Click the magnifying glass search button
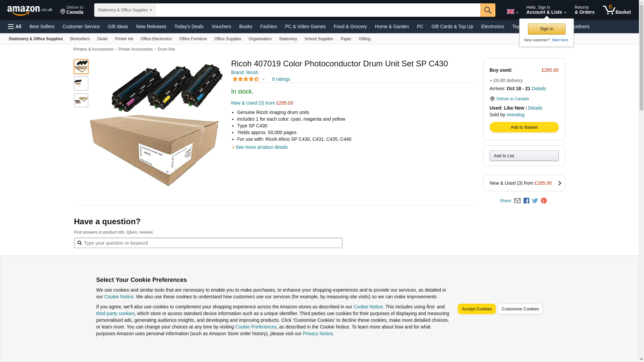This screenshot has height=362, width=644. coord(487,10)
